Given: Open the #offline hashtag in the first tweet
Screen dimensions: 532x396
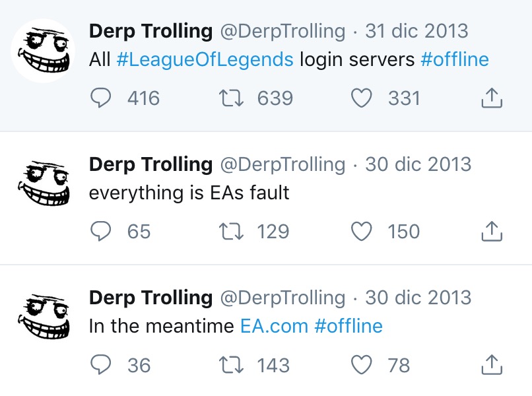Looking at the screenshot, I should coord(454,59).
